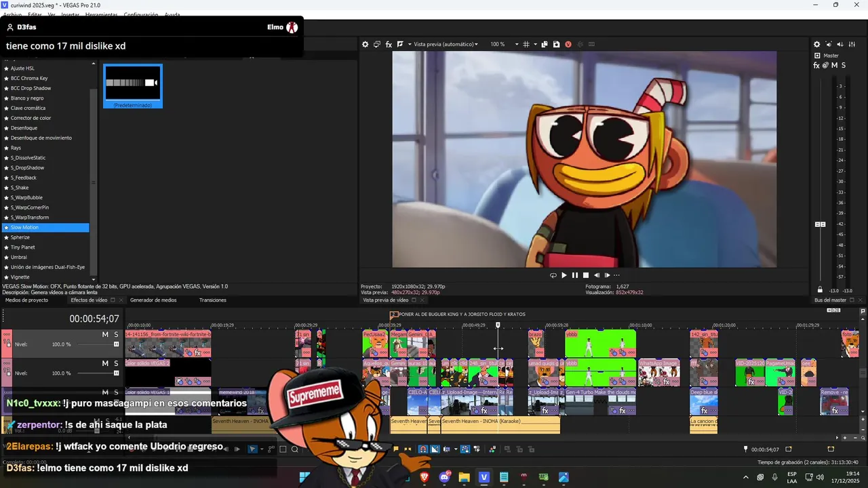Screen dimensions: 868x488
Task: Open the Herramientas menu
Action: coord(101,15)
